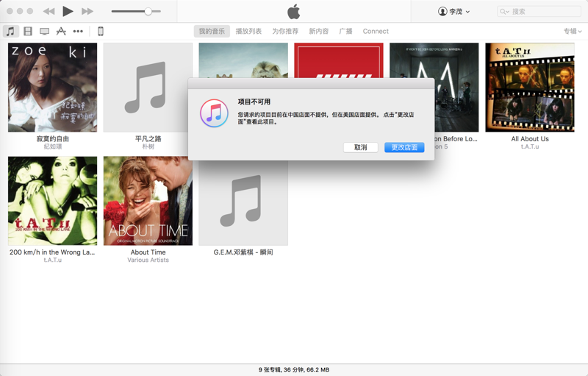Open the lion album cover behind dialog

[243, 60]
